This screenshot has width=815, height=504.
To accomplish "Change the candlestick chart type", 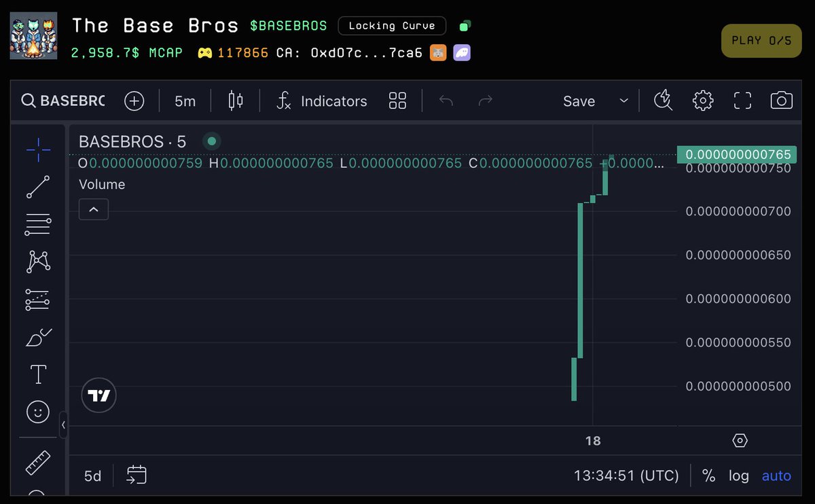I will click(236, 101).
